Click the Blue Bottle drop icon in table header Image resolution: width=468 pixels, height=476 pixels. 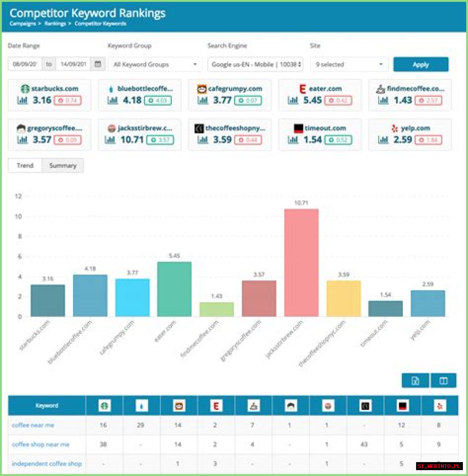click(x=142, y=405)
